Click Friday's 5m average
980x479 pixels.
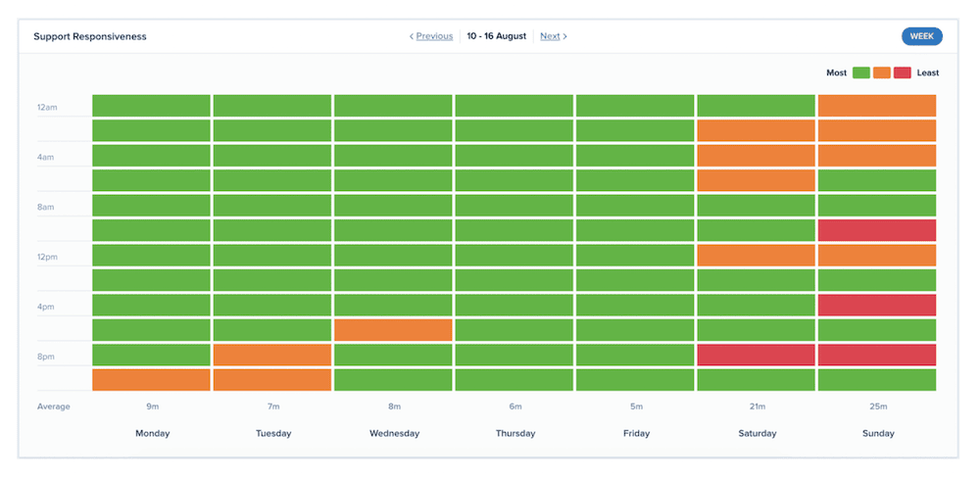(x=636, y=407)
